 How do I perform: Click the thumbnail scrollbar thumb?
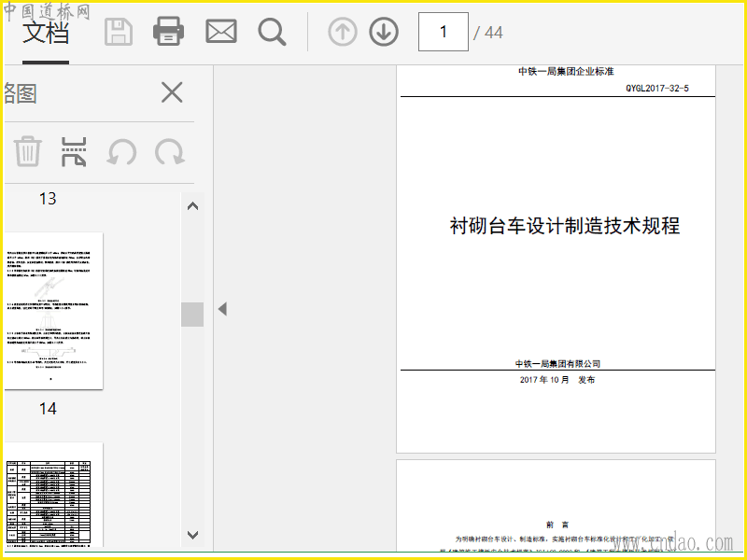(x=192, y=315)
